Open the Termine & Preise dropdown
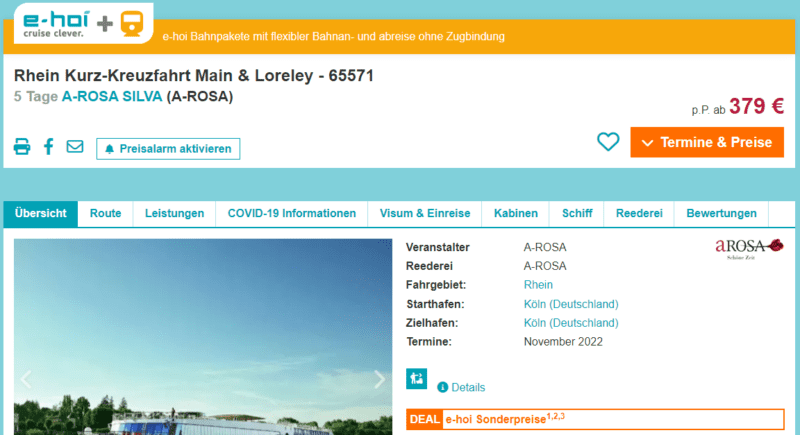 point(707,142)
